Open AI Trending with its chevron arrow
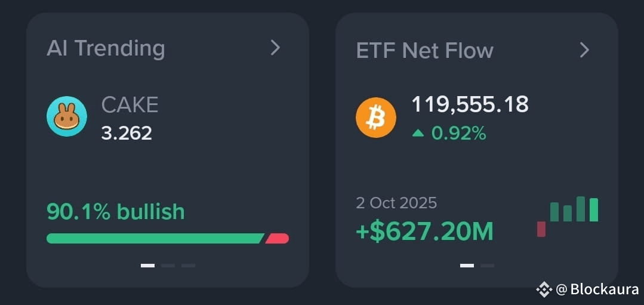 276,48
